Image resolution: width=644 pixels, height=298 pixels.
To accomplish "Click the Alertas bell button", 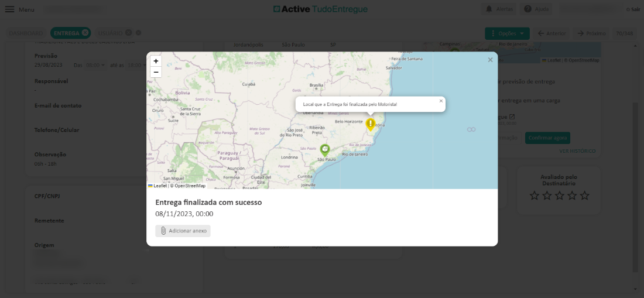I will click(x=499, y=9).
